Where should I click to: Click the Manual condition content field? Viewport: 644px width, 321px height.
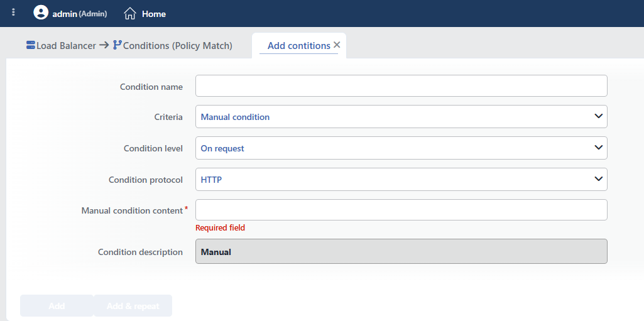click(x=401, y=210)
